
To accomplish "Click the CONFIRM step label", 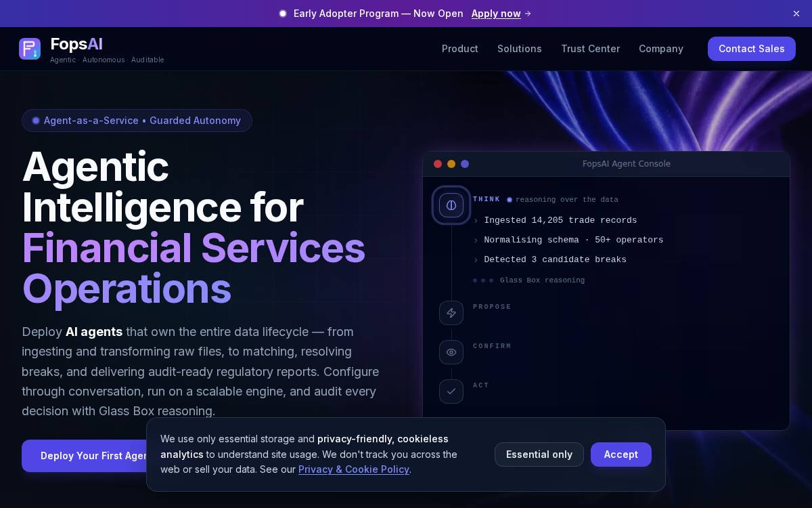I will pos(492,346).
